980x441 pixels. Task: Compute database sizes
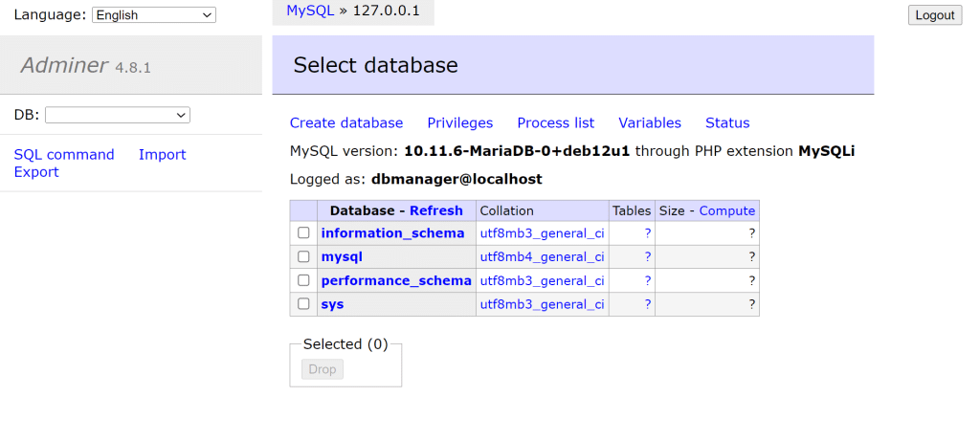pyautogui.click(x=727, y=211)
